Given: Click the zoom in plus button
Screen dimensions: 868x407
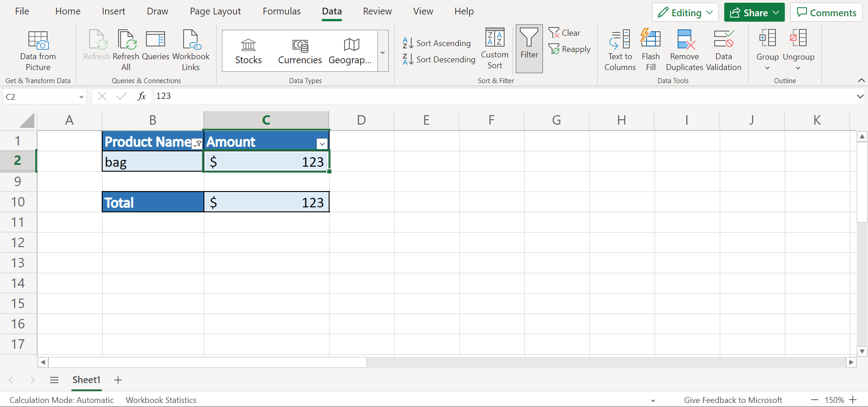Looking at the screenshot, I should point(853,400).
